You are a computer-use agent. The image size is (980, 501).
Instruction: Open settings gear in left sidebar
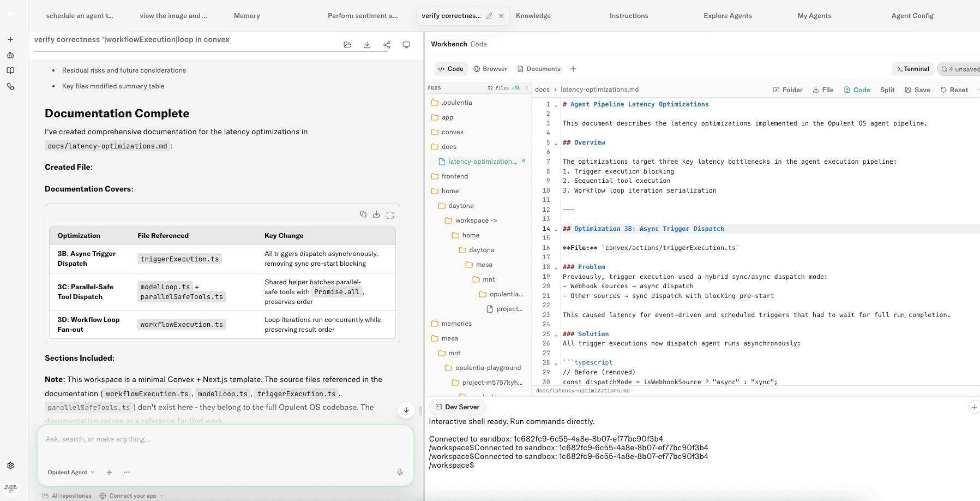click(10, 466)
